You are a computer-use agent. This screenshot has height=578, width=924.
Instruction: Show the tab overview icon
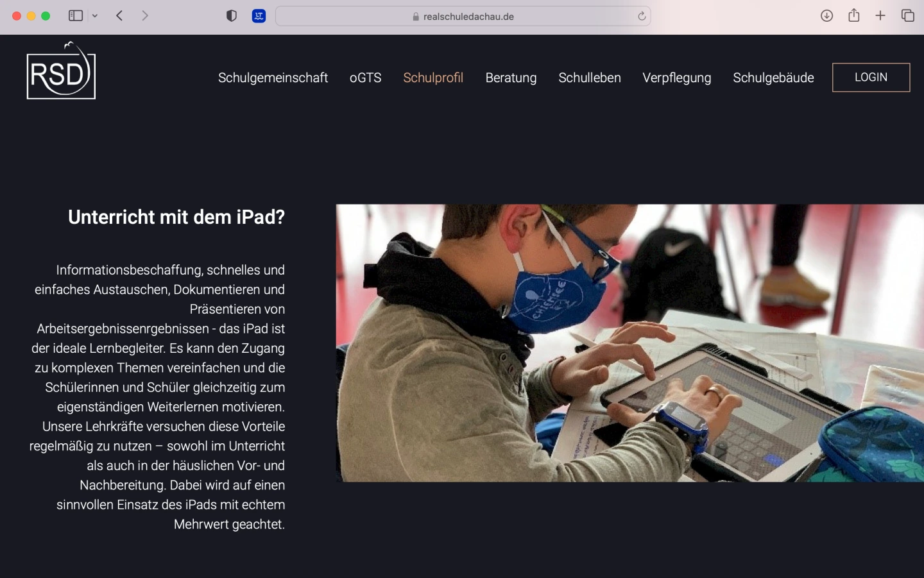pyautogui.click(x=907, y=16)
